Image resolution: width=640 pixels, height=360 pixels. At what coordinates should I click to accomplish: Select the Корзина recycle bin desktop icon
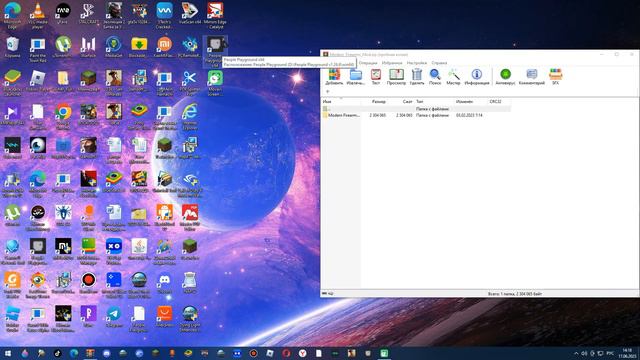pyautogui.click(x=12, y=47)
